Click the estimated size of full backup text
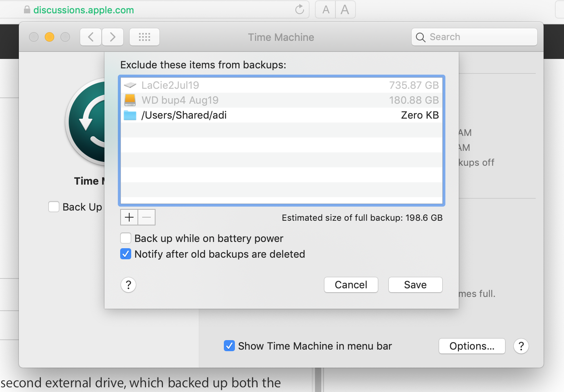Viewport: 564px width, 392px height. tap(362, 218)
